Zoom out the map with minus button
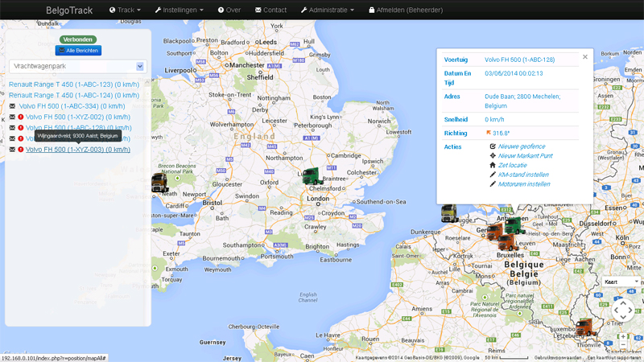Image resolution: width=644 pixels, height=362 pixels. pyautogui.click(x=623, y=345)
